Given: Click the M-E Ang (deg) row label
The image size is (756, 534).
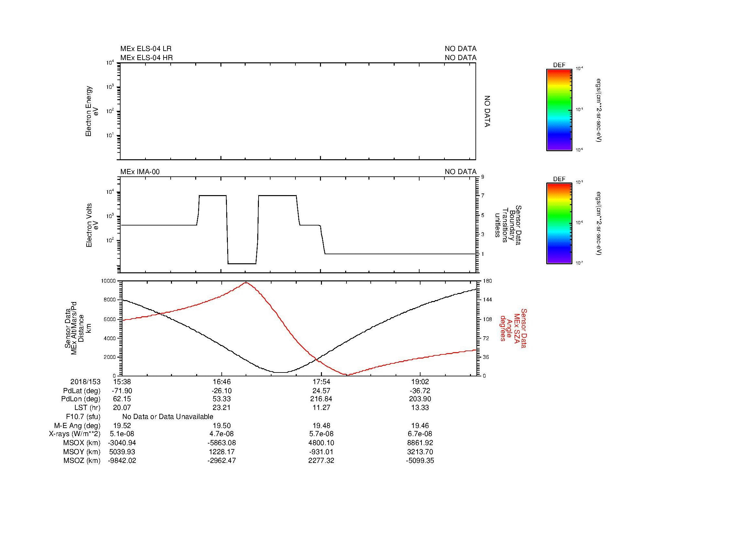Looking at the screenshot, I should pyautogui.click(x=77, y=425).
